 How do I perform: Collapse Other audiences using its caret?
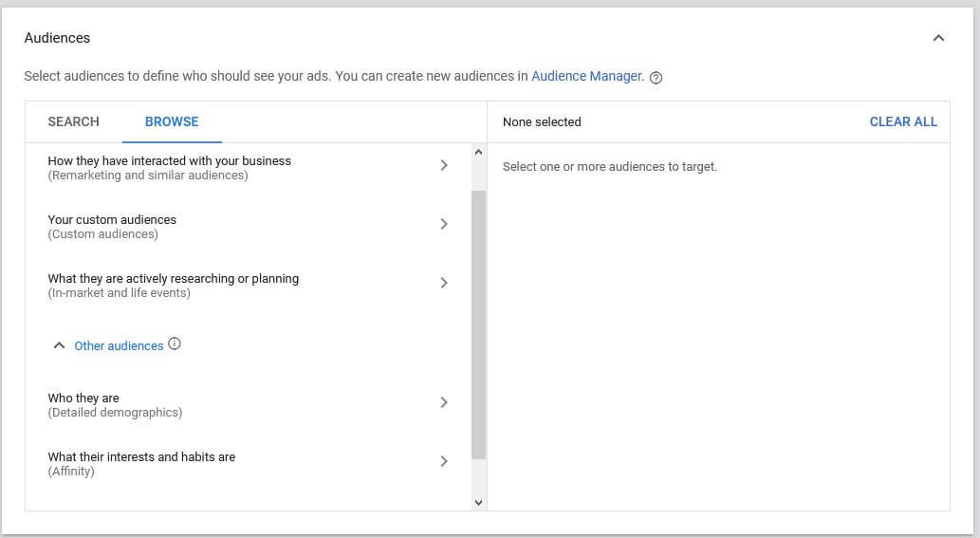click(60, 346)
